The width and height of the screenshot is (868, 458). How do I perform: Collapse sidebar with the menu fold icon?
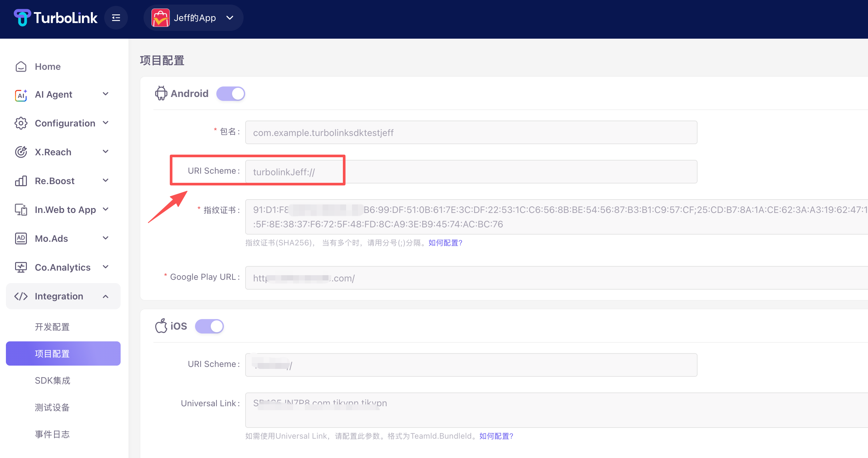[x=116, y=18]
